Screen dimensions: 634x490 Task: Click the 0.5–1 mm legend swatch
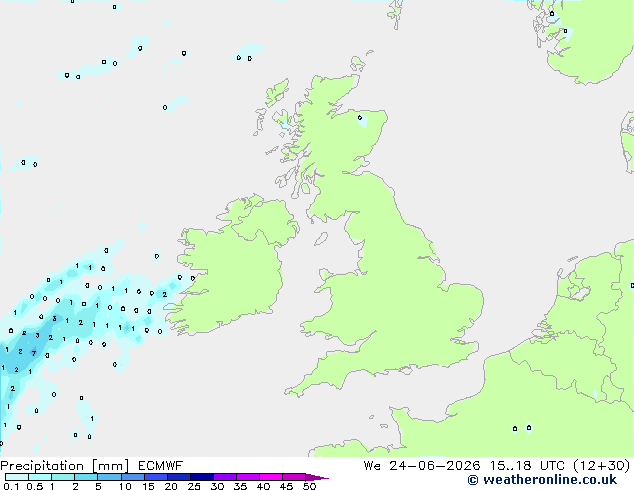(x=40, y=477)
